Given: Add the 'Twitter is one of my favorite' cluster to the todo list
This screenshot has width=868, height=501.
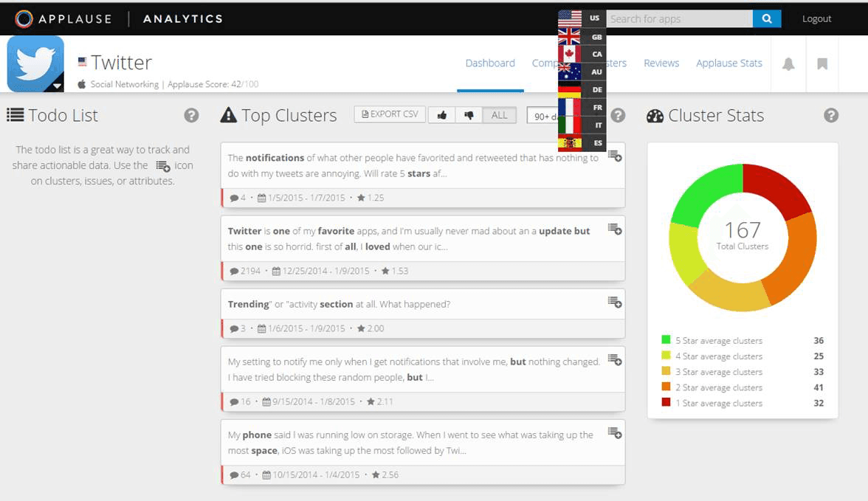Looking at the screenshot, I should click(x=614, y=229).
